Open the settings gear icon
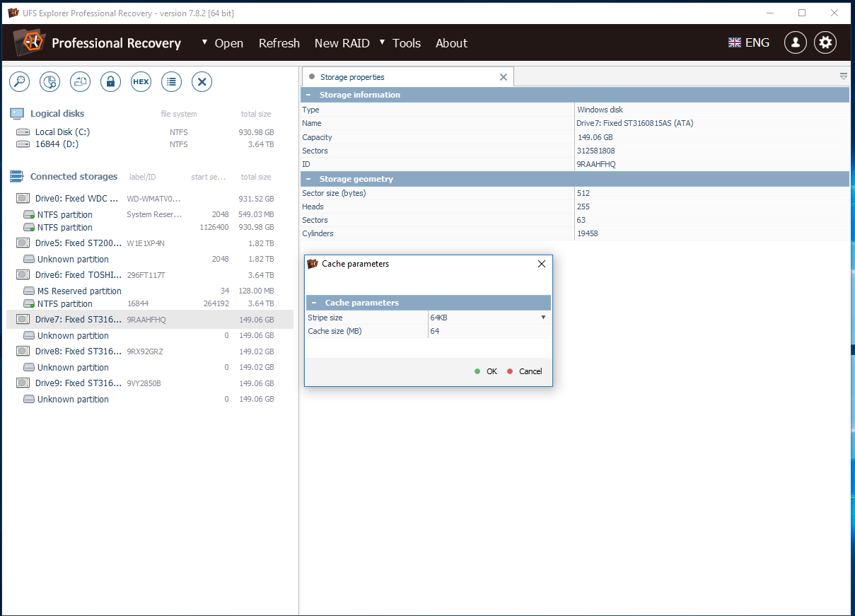The width and height of the screenshot is (855, 616). coord(825,42)
